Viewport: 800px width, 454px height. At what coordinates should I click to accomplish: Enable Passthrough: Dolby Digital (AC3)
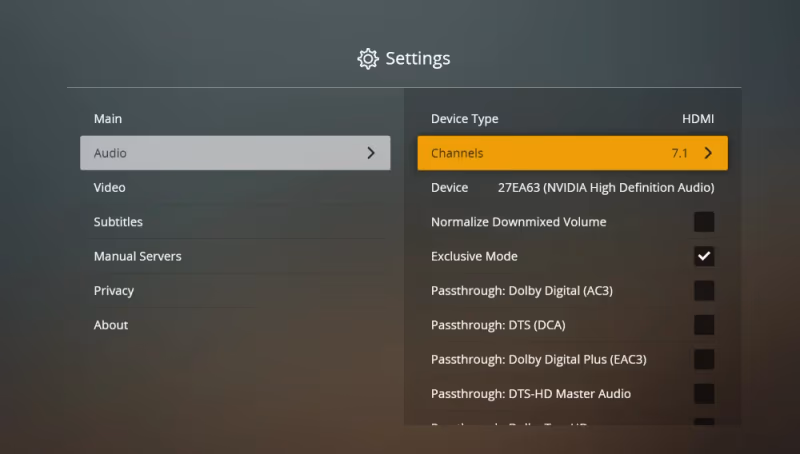(x=704, y=291)
